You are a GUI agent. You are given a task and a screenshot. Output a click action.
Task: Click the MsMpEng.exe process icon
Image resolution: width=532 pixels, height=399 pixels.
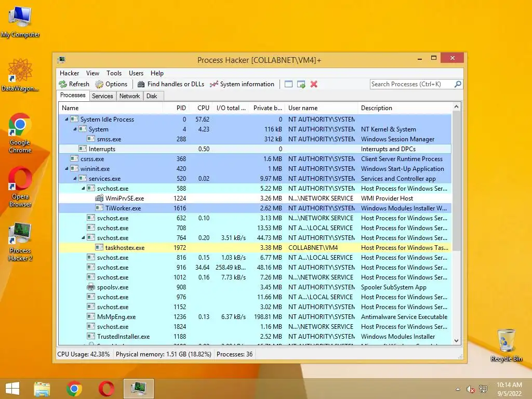(91, 316)
